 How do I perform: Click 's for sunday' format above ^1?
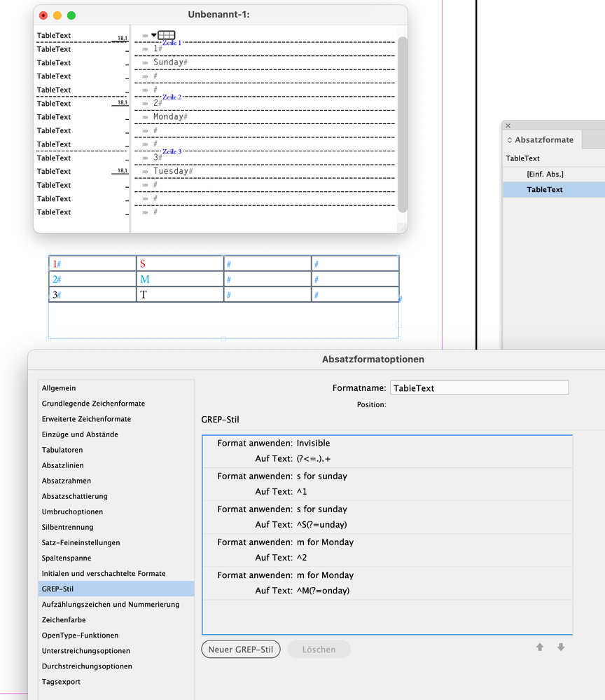click(321, 476)
